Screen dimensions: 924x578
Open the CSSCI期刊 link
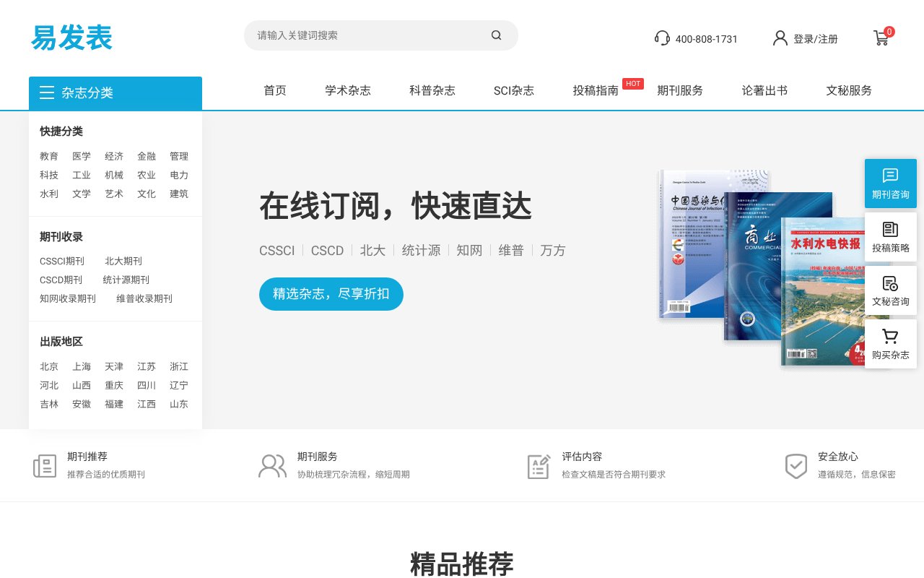click(x=61, y=261)
